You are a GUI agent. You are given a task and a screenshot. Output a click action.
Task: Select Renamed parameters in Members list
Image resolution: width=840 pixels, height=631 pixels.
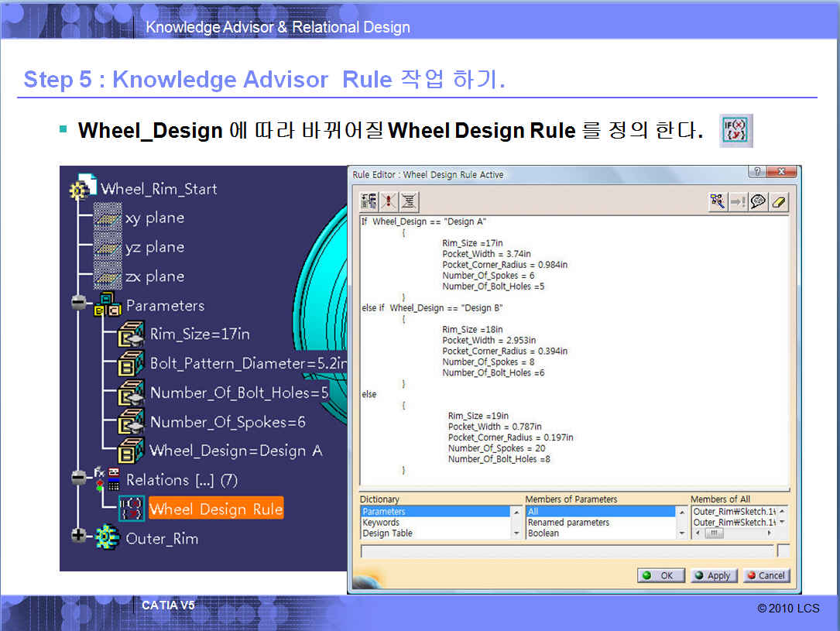[x=568, y=523]
